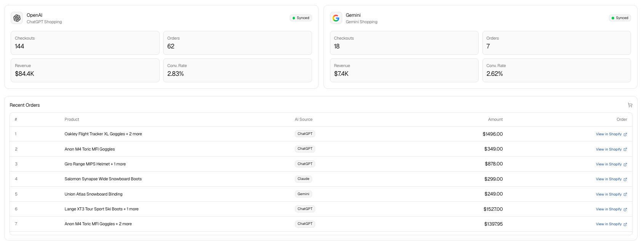Click the Gemini Revenue card showing $7.4K
Viewport: 644px width, 247px height.
(404, 70)
